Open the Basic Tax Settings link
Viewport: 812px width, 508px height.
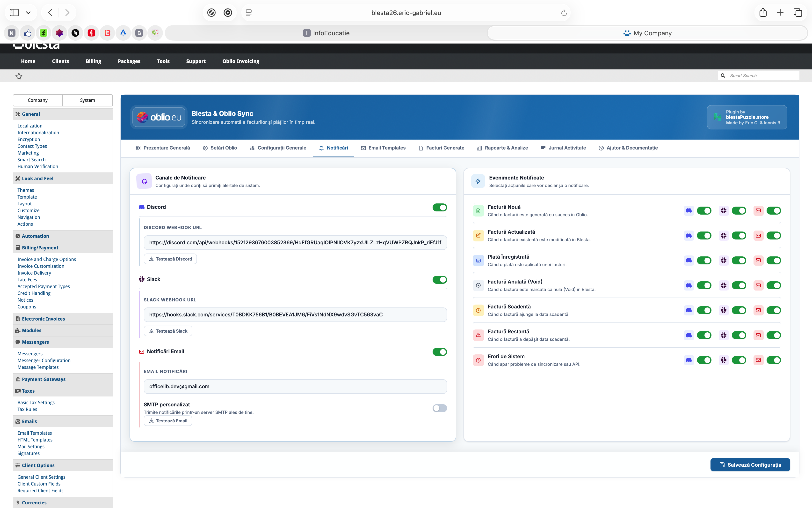[36, 403]
